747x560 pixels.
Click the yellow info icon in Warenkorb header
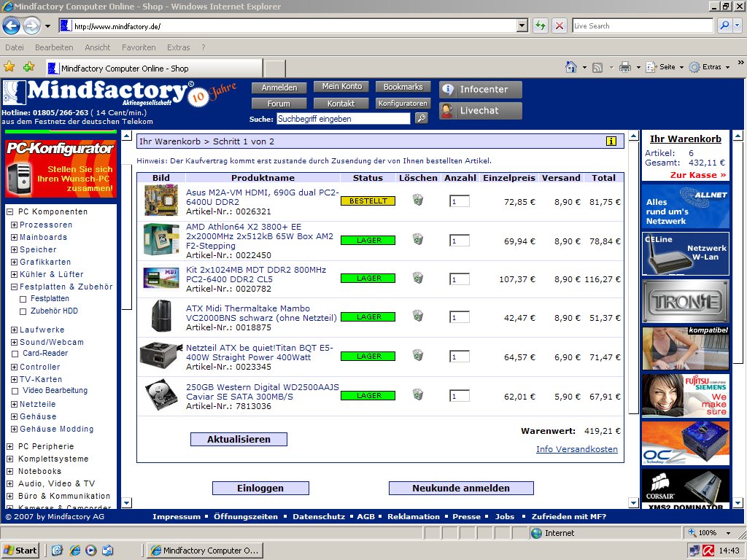[x=611, y=141]
